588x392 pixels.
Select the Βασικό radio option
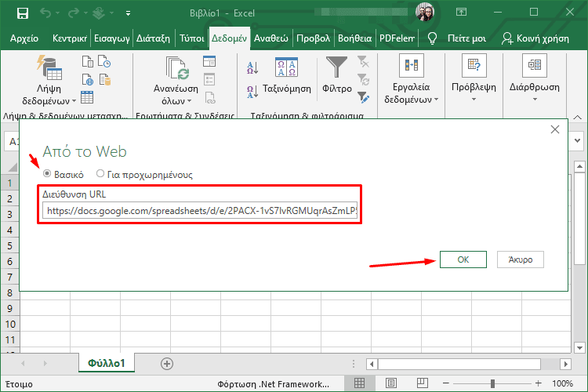(47, 173)
